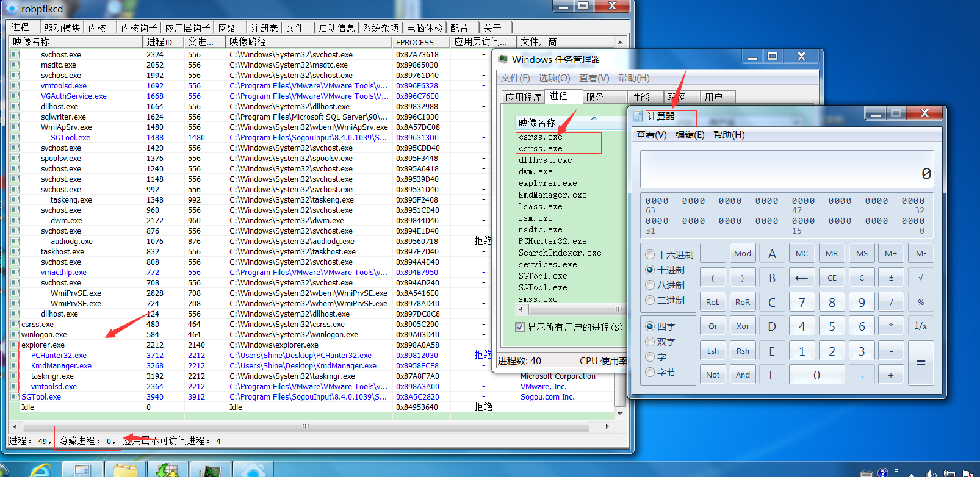Open the 注册表 tab
Image resolution: width=980 pixels, height=477 pixels.
(x=264, y=28)
